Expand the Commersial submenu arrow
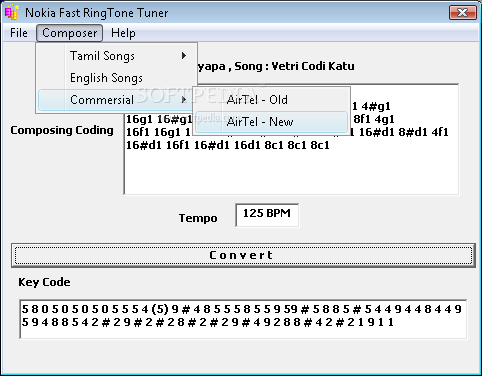The width and height of the screenshot is (482, 376). pyautogui.click(x=184, y=99)
